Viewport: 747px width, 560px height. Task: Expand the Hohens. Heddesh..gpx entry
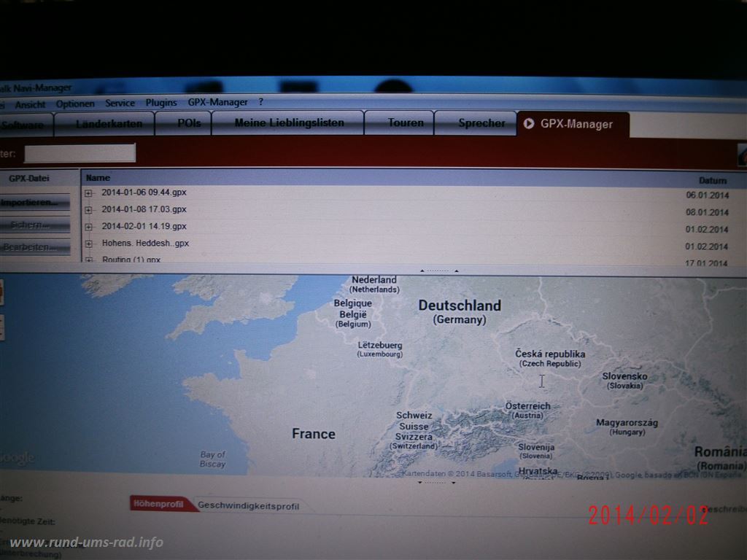coord(88,244)
